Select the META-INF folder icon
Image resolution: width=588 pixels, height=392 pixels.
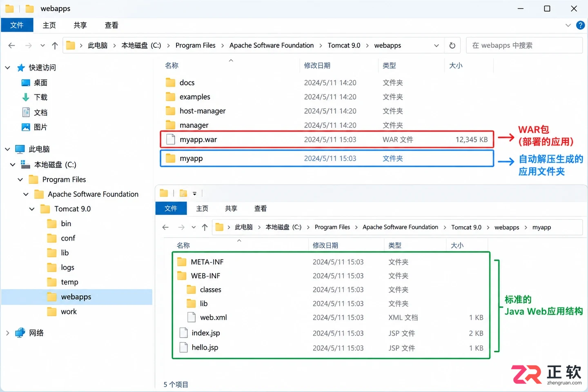click(182, 262)
